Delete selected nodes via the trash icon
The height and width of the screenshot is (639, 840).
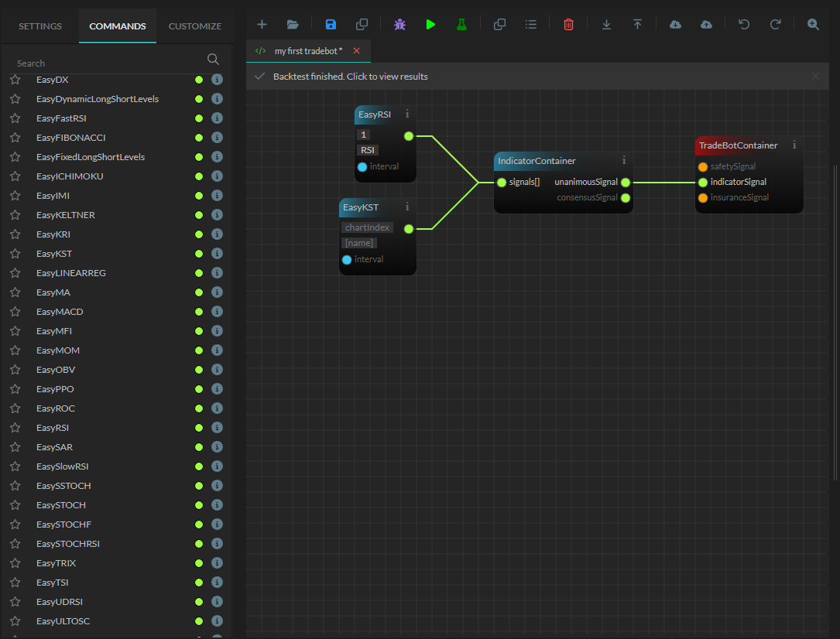coord(568,24)
